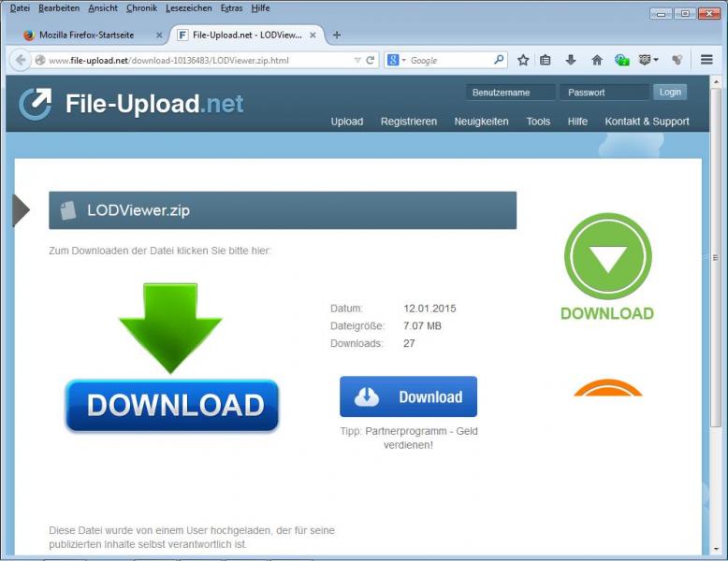Open the downloads arrow icon in toolbar
The height and width of the screenshot is (561, 728).
tap(571, 60)
